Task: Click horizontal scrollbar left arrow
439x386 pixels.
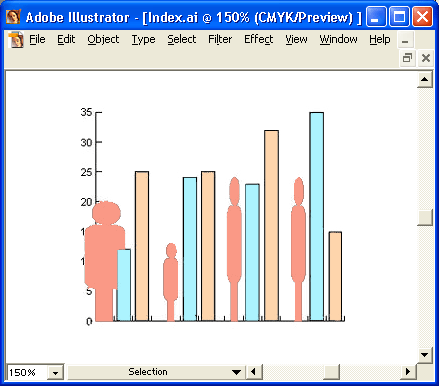Action: (x=254, y=371)
